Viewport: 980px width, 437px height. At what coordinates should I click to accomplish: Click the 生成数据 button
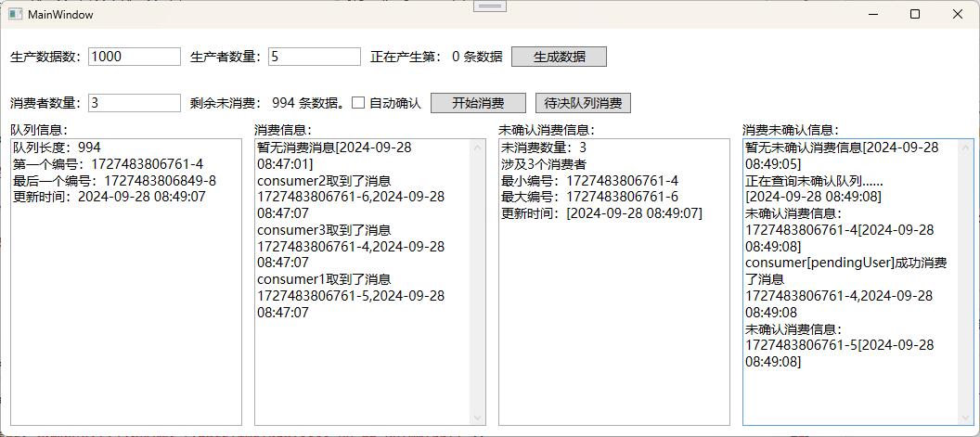click(x=559, y=57)
